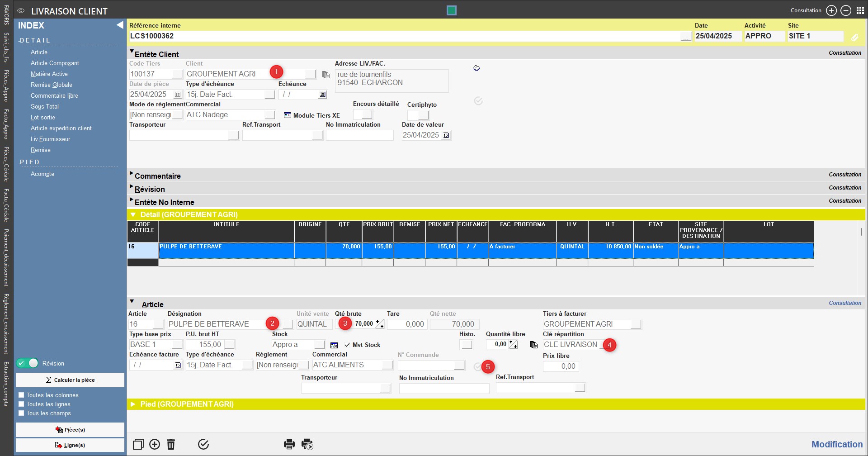
Task: Open Remise Globale in the index
Action: click(x=52, y=85)
